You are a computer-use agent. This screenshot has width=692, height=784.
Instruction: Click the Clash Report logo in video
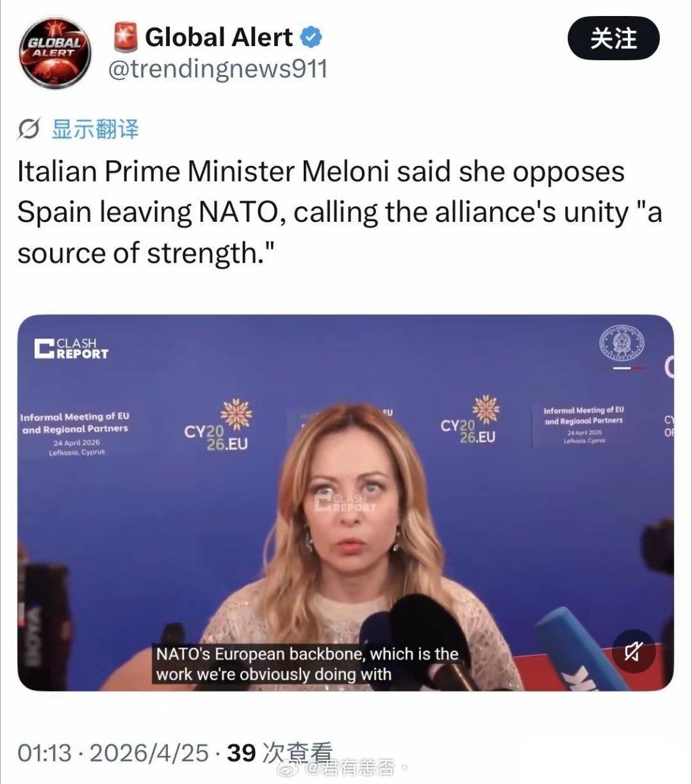72,348
